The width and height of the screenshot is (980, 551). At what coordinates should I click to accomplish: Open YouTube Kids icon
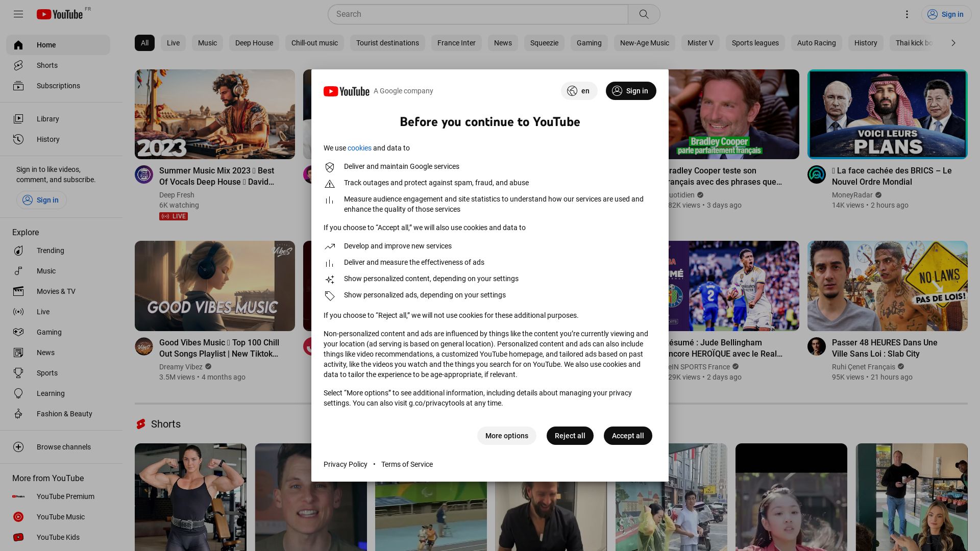(18, 537)
